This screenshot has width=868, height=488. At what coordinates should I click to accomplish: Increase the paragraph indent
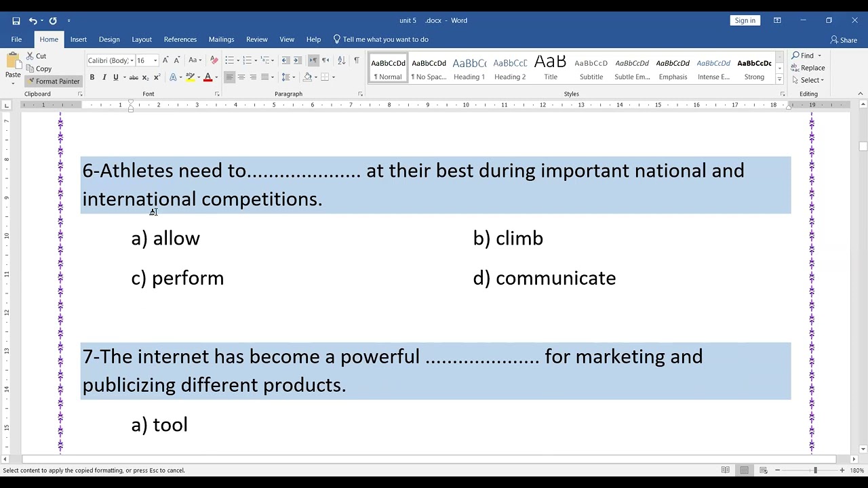point(298,60)
